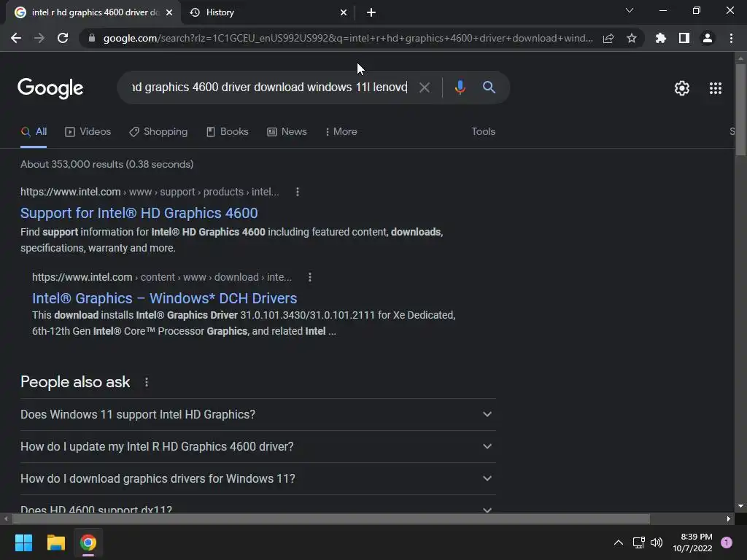Open Intel Graphics Windows DCH Drivers link
747x560 pixels.
click(x=164, y=298)
